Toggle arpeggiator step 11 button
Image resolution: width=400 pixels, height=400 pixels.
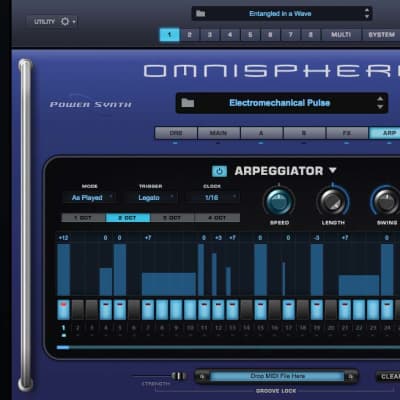click(204, 310)
